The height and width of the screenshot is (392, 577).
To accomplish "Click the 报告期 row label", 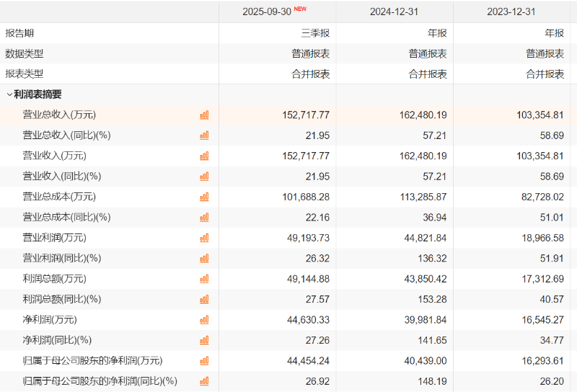I will point(19,33).
